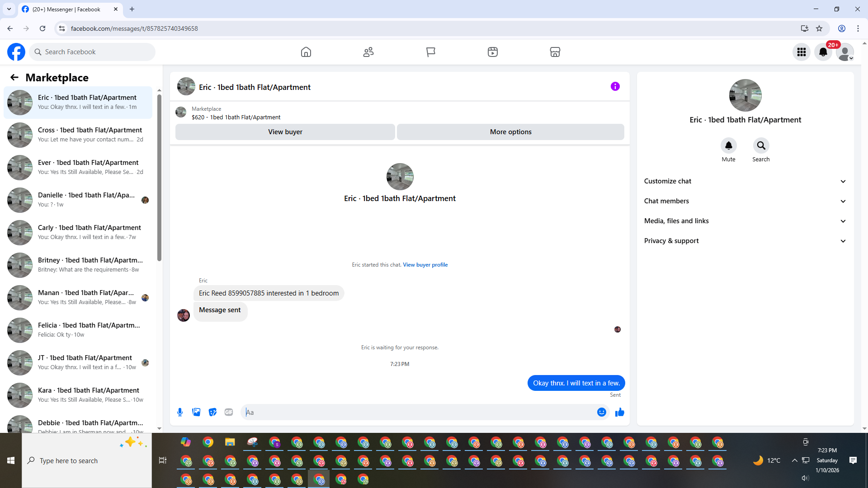Click the message text input field
868x488 pixels.
pyautogui.click(x=420, y=412)
